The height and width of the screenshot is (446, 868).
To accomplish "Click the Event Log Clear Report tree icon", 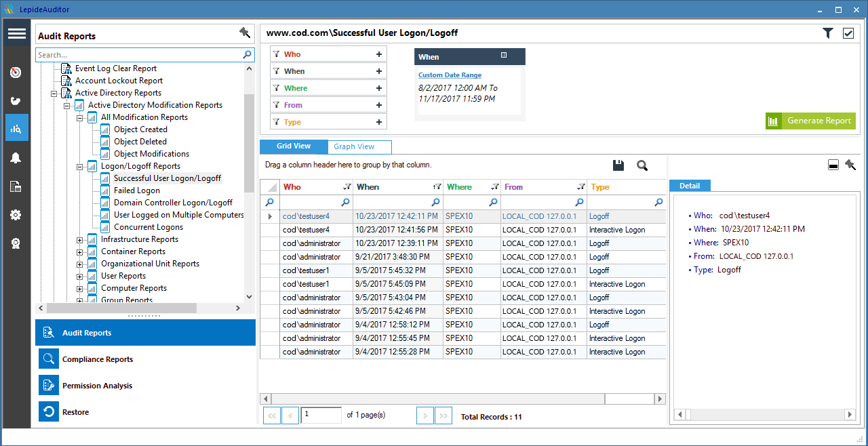I will click(x=66, y=68).
